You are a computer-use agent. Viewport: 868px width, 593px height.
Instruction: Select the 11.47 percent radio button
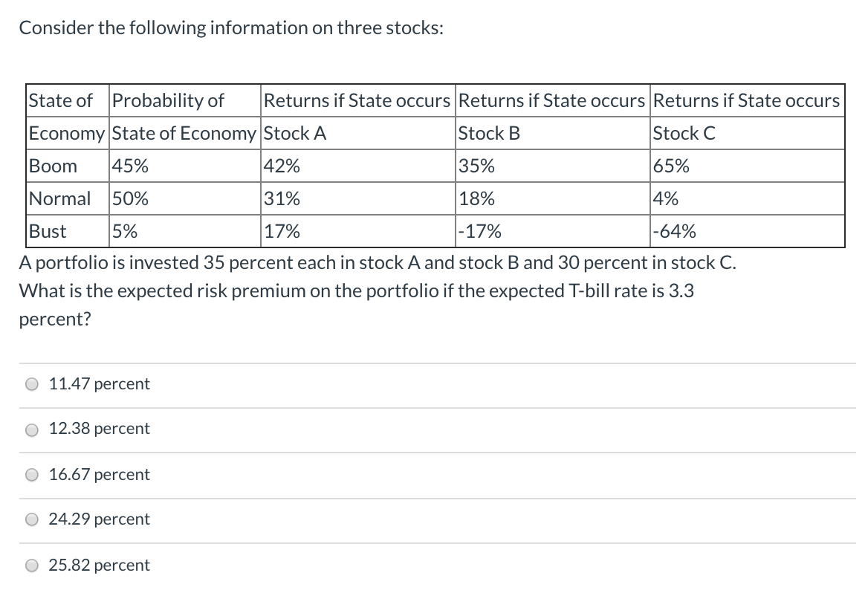click(32, 385)
